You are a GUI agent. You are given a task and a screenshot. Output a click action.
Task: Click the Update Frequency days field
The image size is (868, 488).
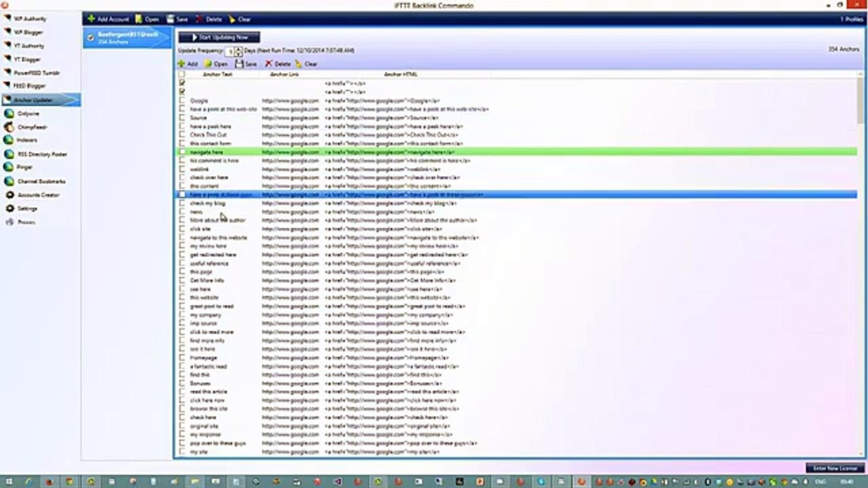[230, 51]
